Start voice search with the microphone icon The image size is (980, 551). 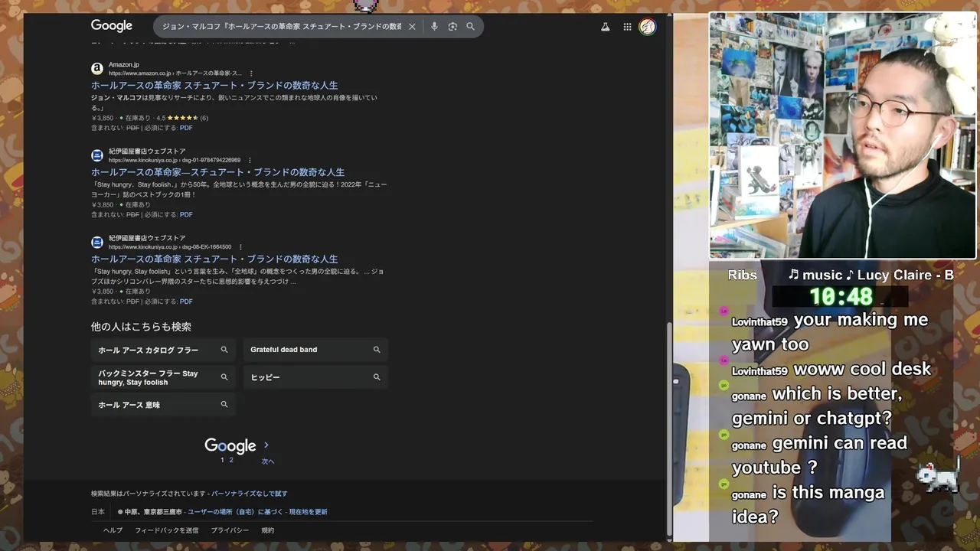[434, 27]
